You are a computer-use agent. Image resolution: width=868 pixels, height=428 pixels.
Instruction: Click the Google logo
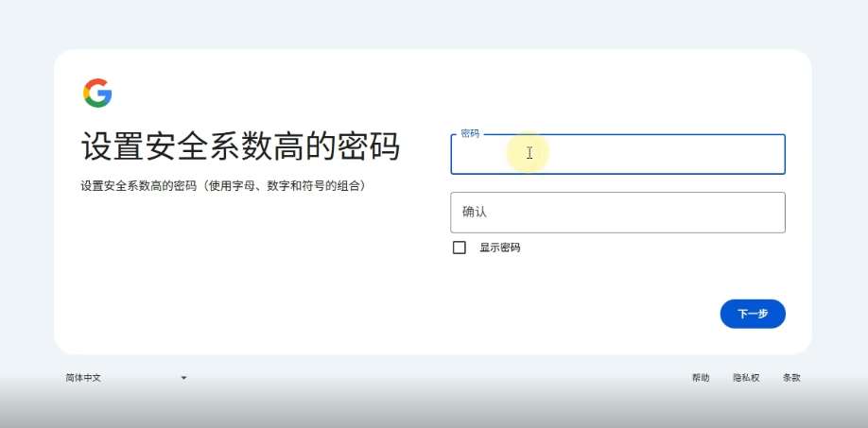(x=97, y=93)
